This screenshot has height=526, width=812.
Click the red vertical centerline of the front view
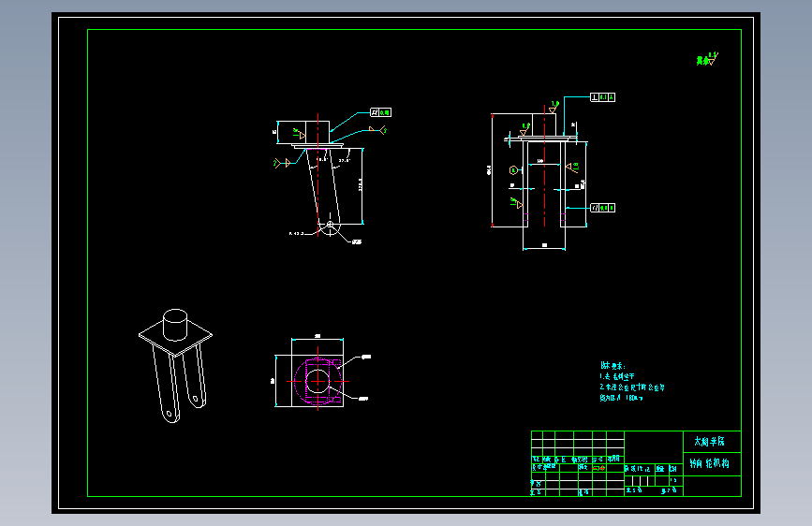click(544, 166)
